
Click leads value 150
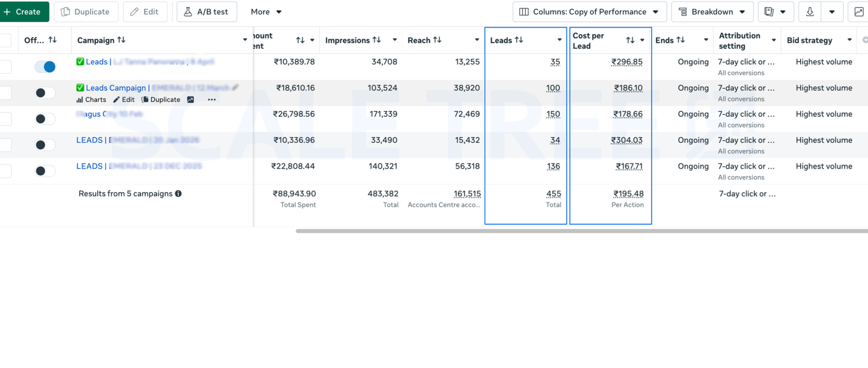pyautogui.click(x=553, y=114)
